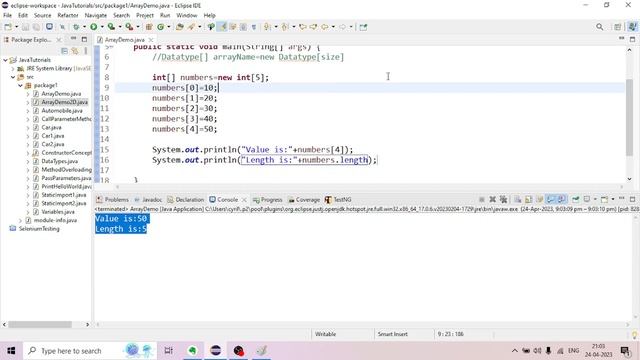The width and height of the screenshot is (640, 360).
Task: Click the Task View taskbar icon
Action: (x=168, y=351)
